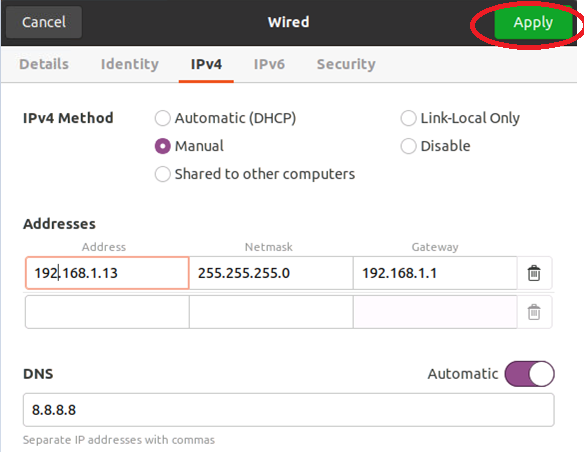
Task: Focus the Netmask field with 255.255.255.0
Action: [271, 273]
